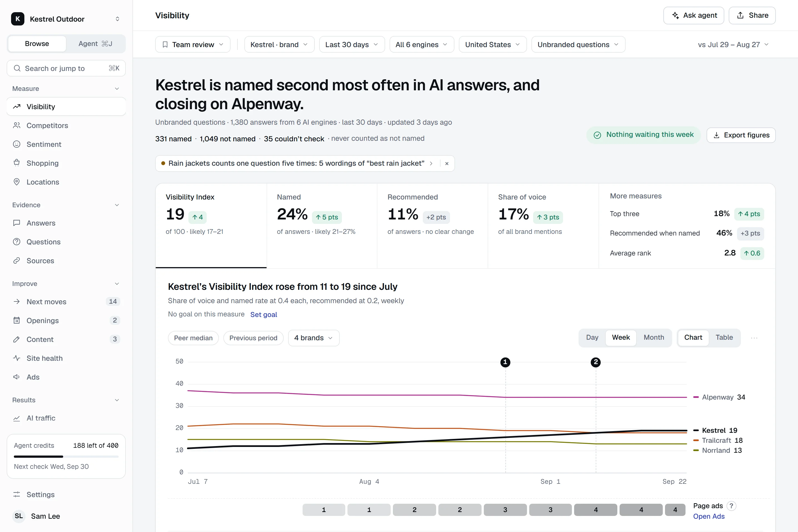Dismiss the rain jackets notice
The width and height of the screenshot is (798, 532).
[x=447, y=163]
